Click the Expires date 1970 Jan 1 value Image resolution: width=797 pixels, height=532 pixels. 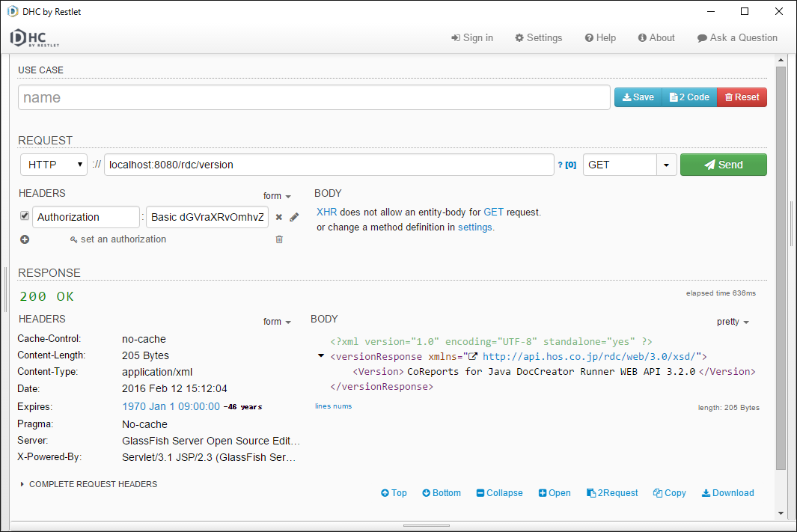tap(171, 406)
